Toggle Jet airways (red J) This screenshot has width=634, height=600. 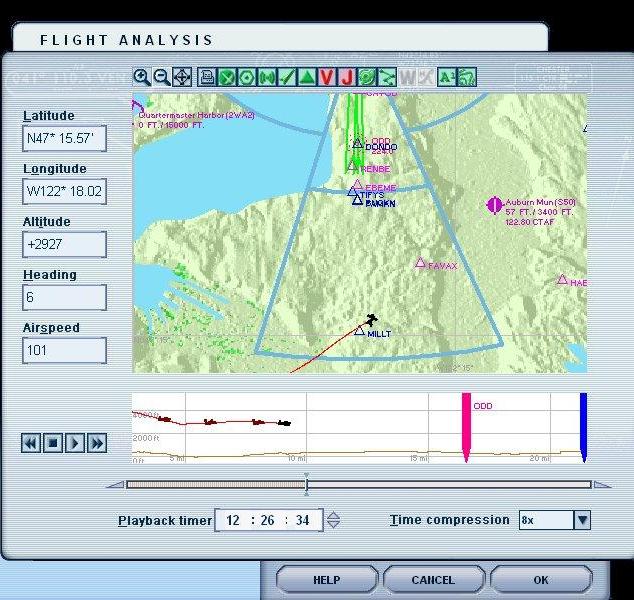[x=347, y=77]
